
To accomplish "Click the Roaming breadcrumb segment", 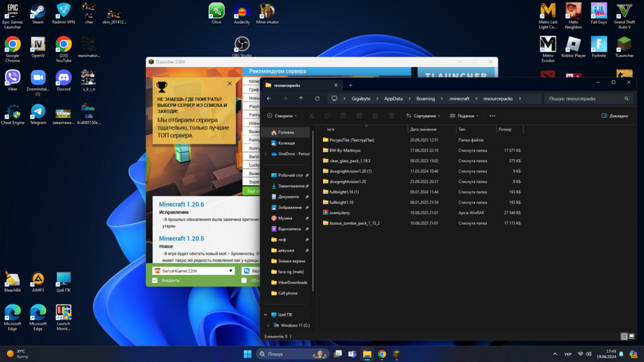I will pos(426,99).
